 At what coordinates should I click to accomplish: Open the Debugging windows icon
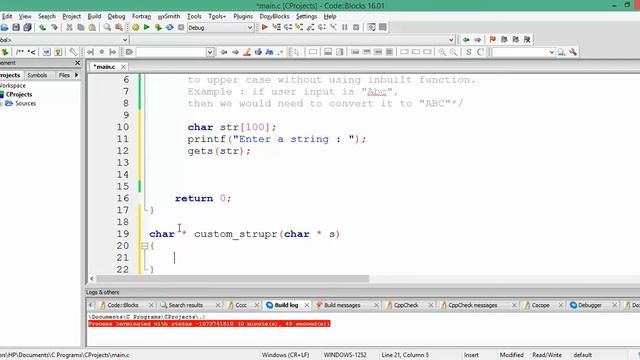(x=371, y=27)
